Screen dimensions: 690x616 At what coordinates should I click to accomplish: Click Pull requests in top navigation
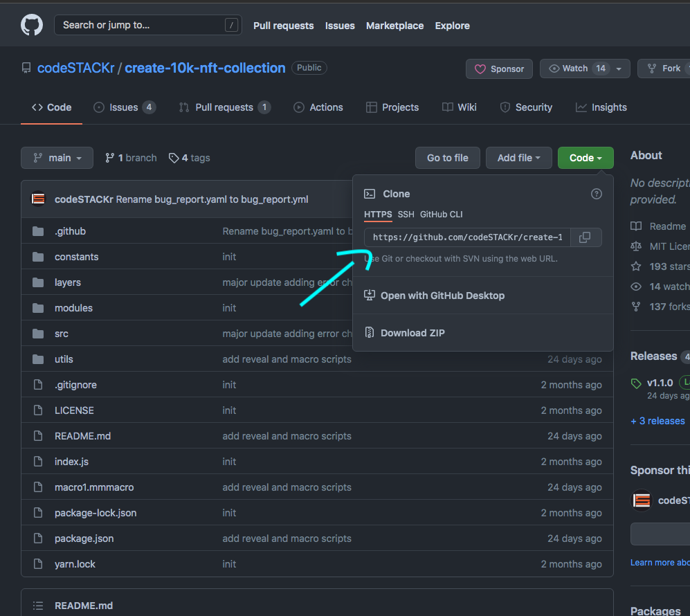click(283, 26)
